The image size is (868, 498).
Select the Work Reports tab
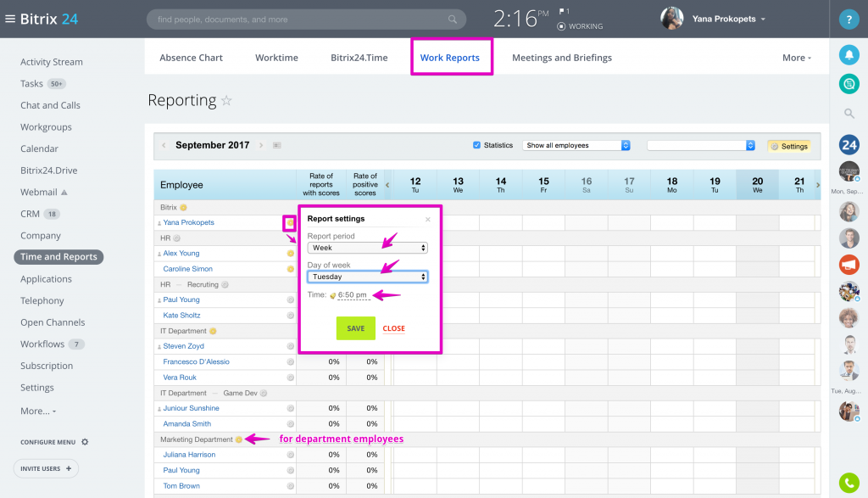[x=450, y=58]
